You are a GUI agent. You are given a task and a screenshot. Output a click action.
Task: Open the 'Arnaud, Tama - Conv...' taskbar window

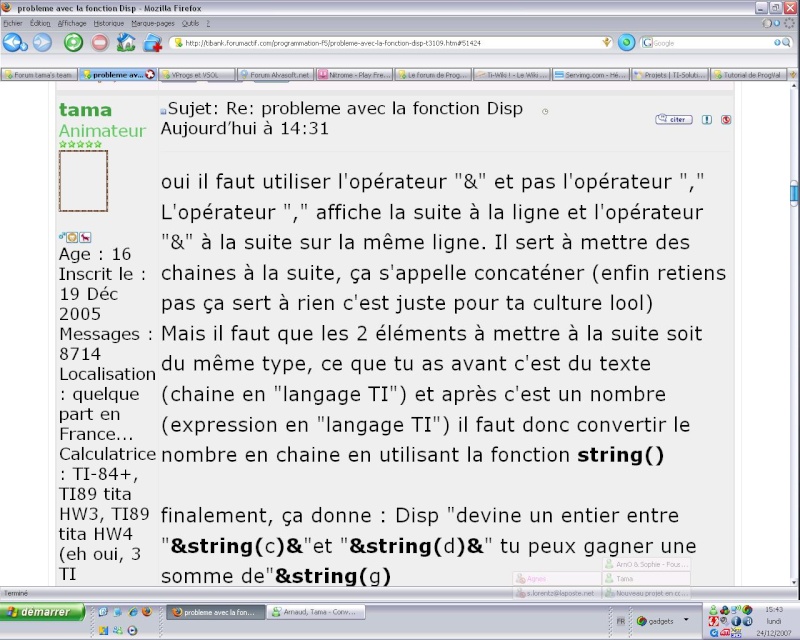coord(316,612)
